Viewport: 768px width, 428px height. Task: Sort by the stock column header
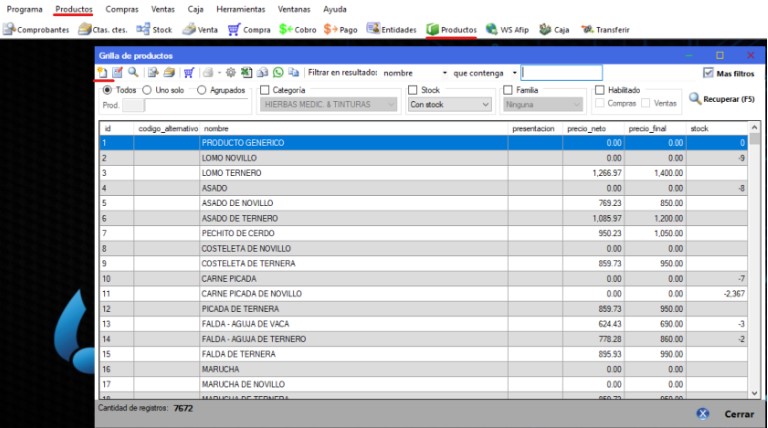pos(717,128)
